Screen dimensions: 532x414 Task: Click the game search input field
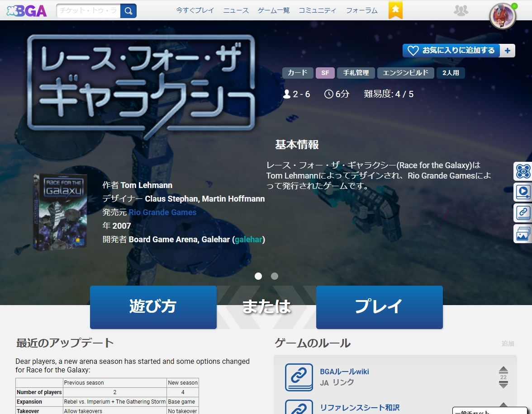pos(89,11)
